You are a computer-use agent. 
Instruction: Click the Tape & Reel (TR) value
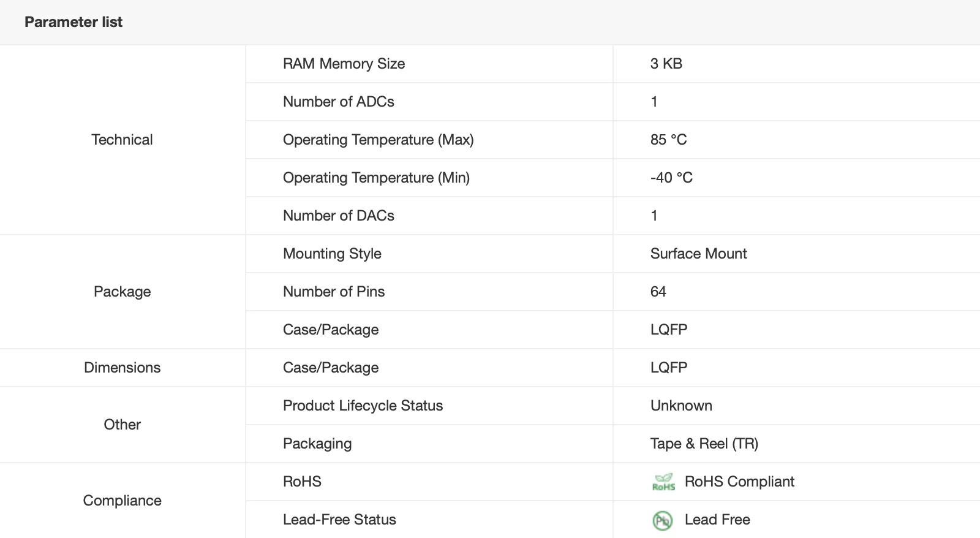(x=704, y=444)
